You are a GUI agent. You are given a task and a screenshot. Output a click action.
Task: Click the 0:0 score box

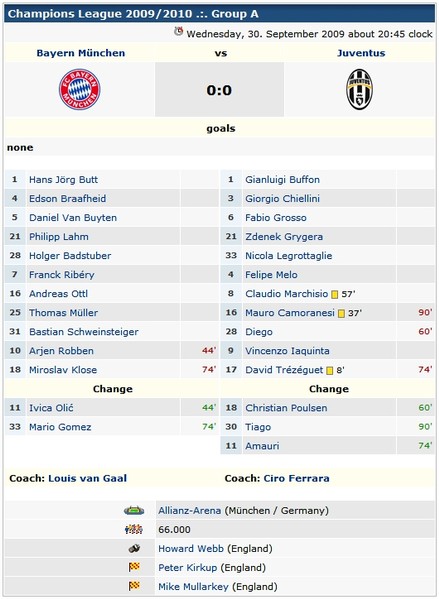point(219,89)
